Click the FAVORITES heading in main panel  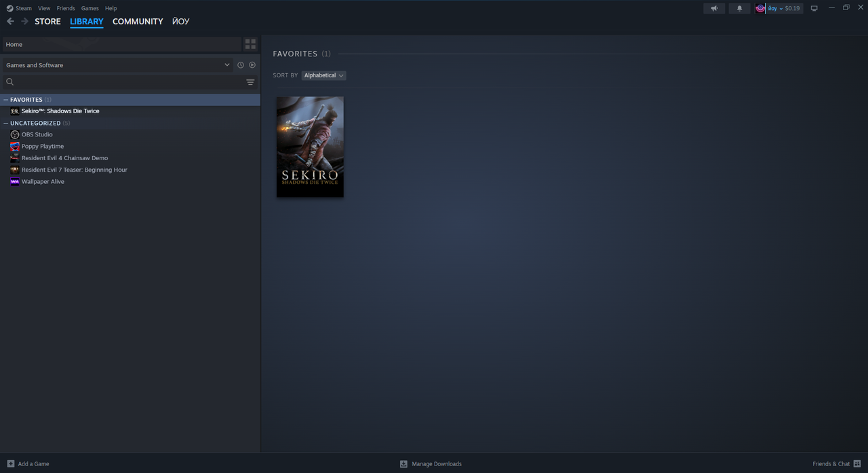click(295, 54)
